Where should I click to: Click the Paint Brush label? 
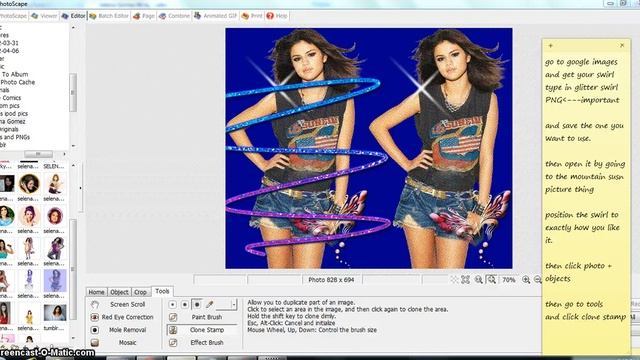tap(207, 317)
